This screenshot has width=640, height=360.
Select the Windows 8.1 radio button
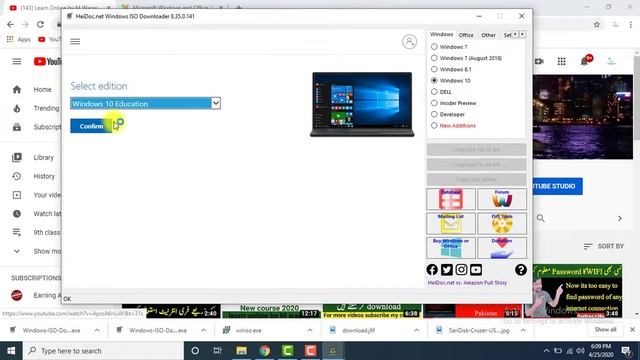point(434,69)
